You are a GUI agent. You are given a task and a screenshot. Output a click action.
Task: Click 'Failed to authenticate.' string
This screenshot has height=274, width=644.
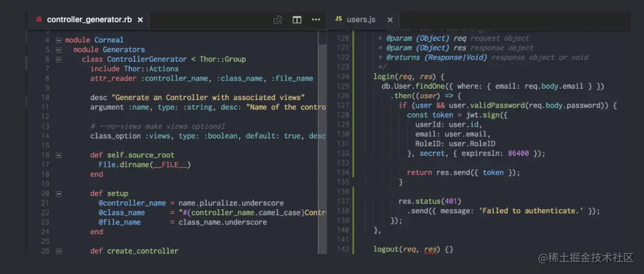click(531, 211)
